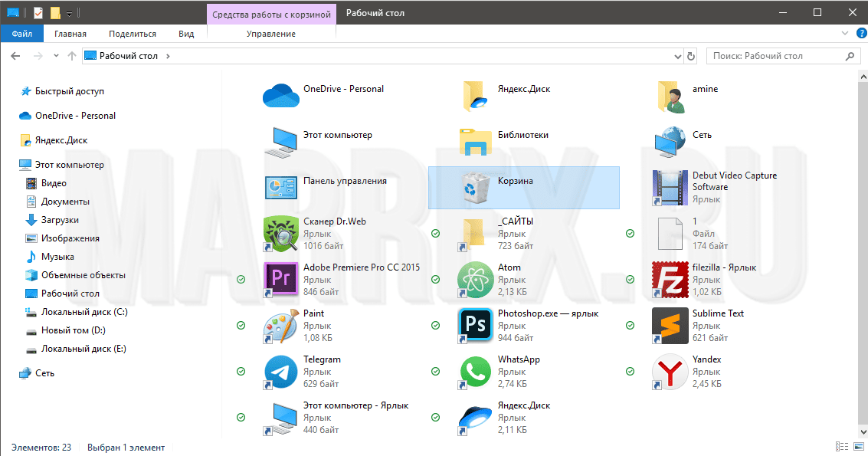This screenshot has height=456, width=868.
Task: Open Документы in navigation pane
Action: [65, 201]
